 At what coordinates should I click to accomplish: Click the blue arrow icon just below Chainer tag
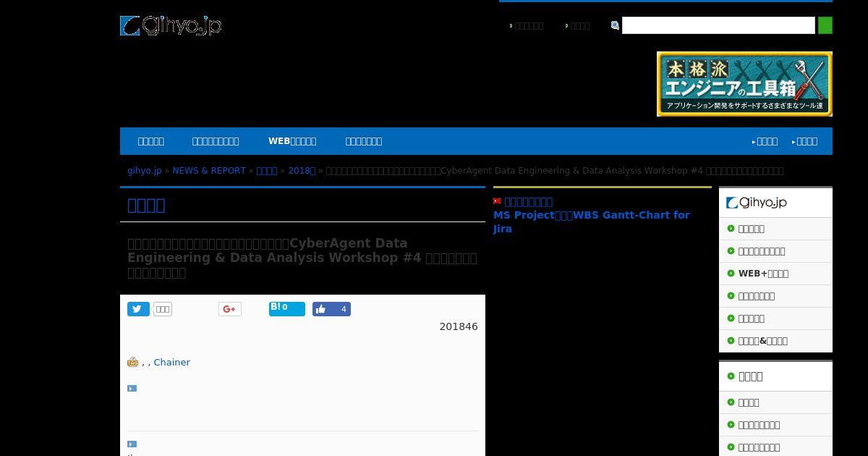pyautogui.click(x=132, y=389)
